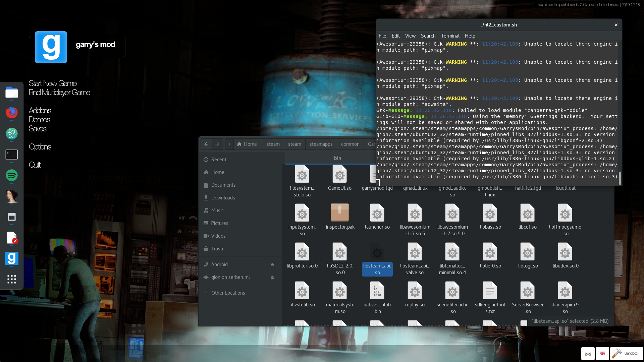The width and height of the screenshot is (644, 362).
Task: Go forward in the file manager
Action: click(217, 144)
